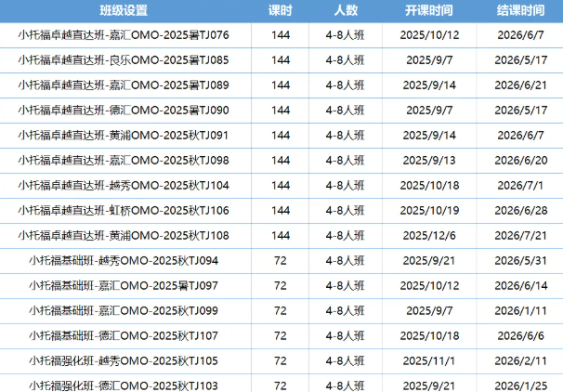
Task: Click start date 2025/9/13
Action: [429, 160]
